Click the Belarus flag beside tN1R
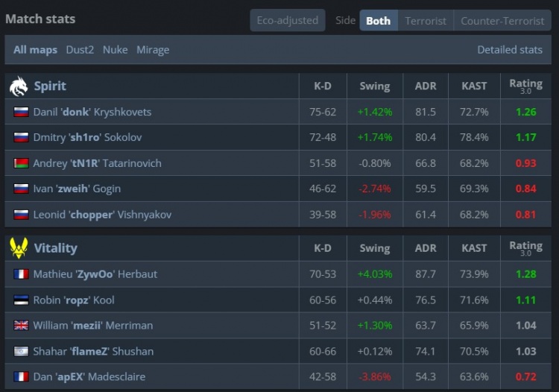559x392 pixels. pyautogui.click(x=21, y=163)
